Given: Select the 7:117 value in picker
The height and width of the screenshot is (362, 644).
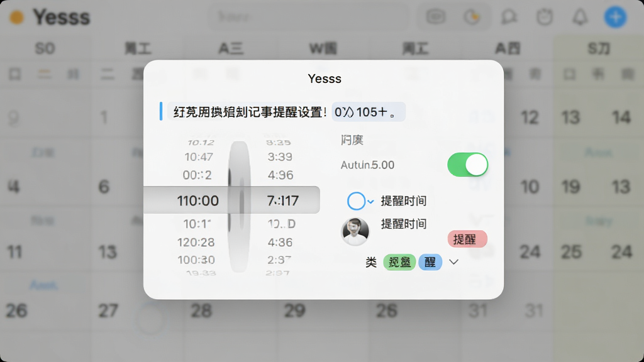Looking at the screenshot, I should (x=282, y=200).
